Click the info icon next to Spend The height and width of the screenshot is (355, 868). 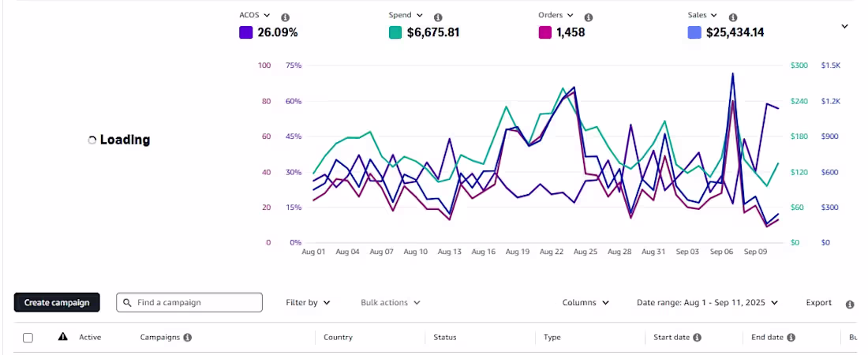438,17
